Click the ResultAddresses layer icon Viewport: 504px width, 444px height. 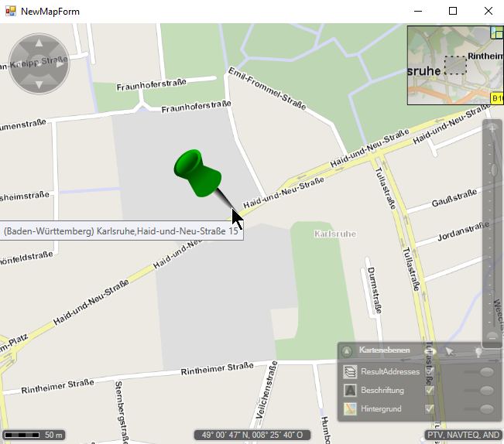point(350,372)
